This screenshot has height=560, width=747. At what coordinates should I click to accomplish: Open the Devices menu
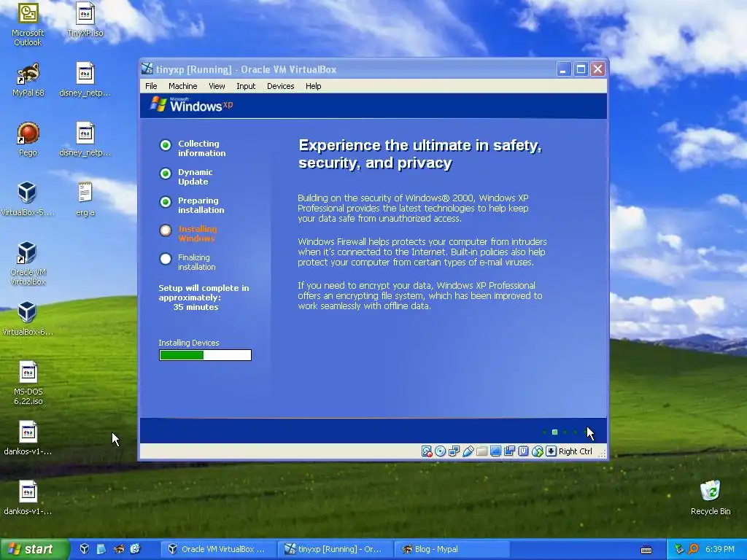coord(281,86)
